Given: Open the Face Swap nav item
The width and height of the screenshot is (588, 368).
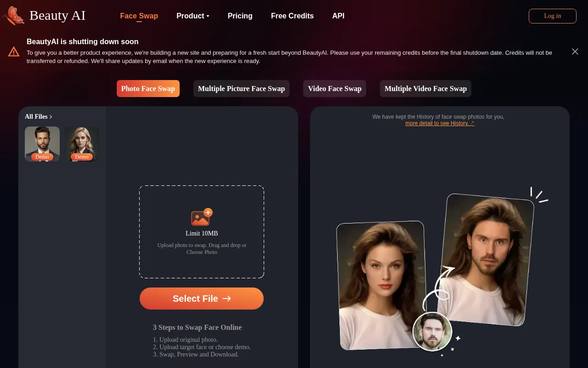Looking at the screenshot, I should (x=139, y=16).
